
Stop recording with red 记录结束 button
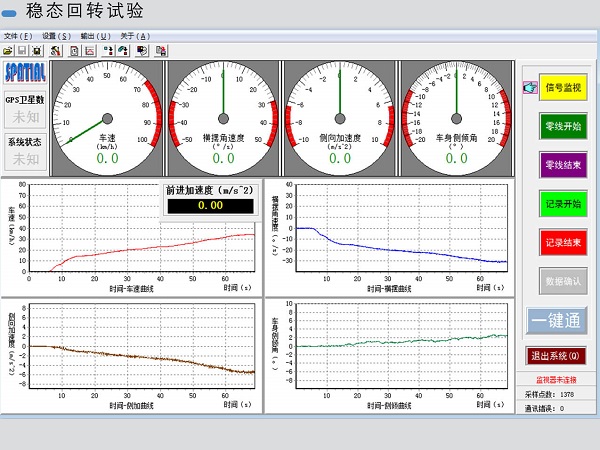tap(564, 242)
